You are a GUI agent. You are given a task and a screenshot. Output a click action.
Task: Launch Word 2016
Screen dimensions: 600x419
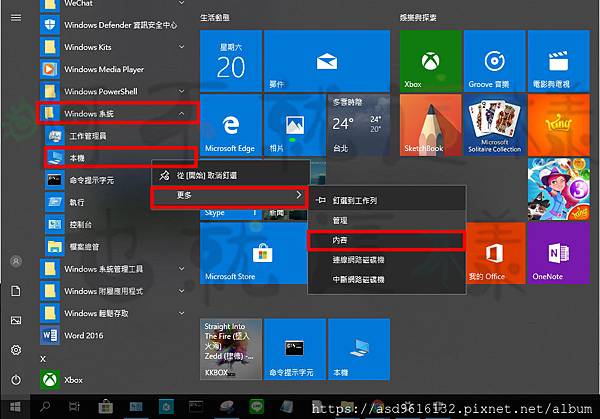click(115, 336)
